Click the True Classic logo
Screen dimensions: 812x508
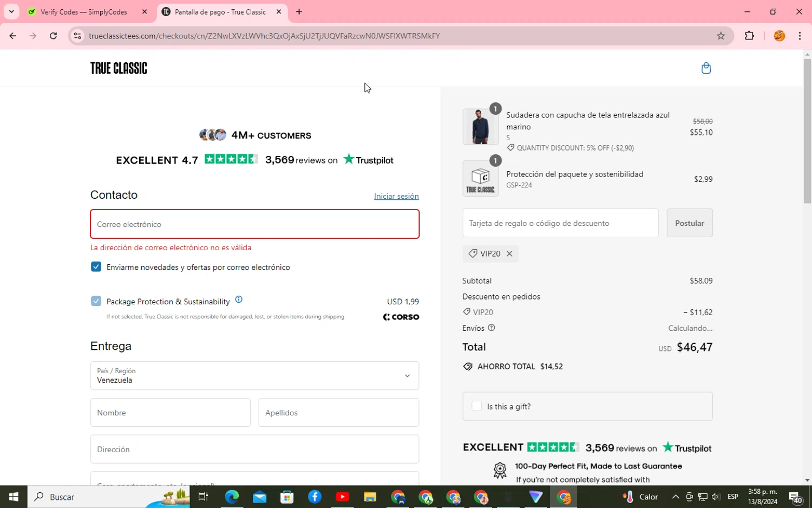[x=119, y=68]
